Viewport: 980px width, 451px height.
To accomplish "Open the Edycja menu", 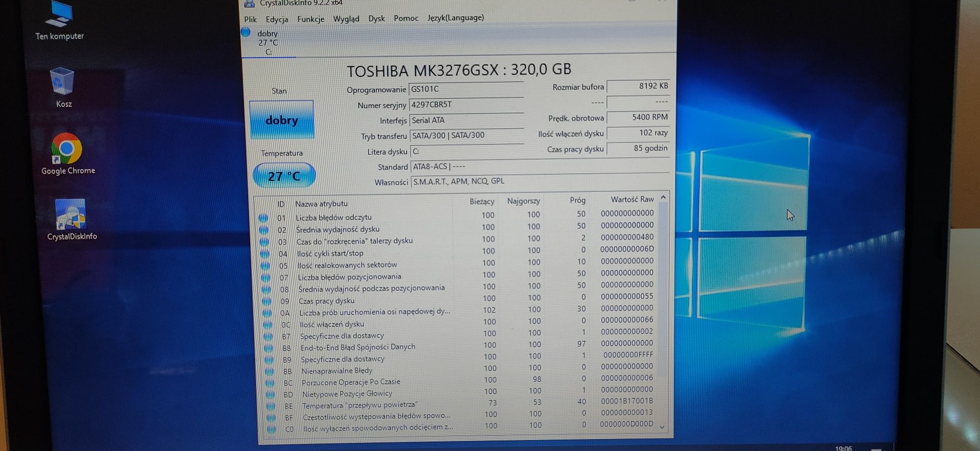I will click(277, 19).
